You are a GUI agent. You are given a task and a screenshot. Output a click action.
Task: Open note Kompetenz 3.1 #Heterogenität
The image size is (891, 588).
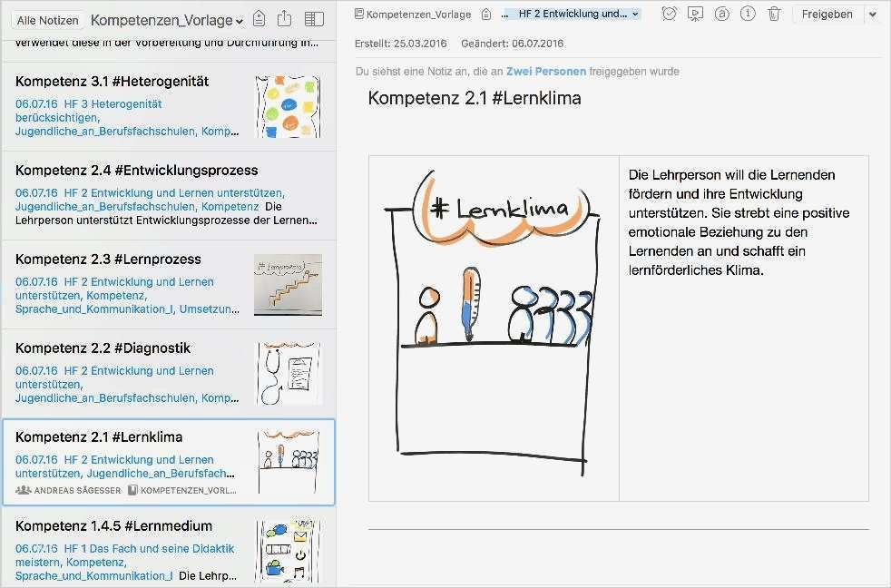170,106
